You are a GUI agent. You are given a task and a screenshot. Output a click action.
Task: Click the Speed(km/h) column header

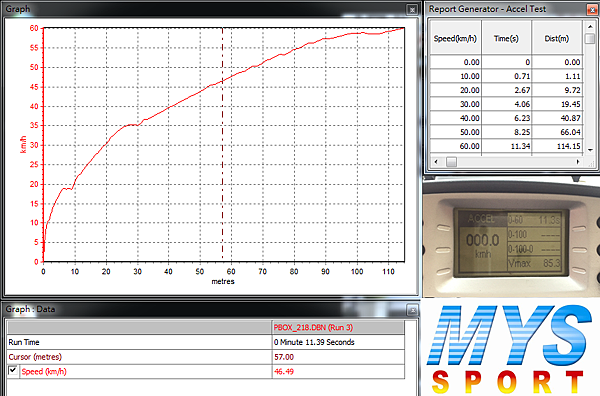(x=455, y=38)
